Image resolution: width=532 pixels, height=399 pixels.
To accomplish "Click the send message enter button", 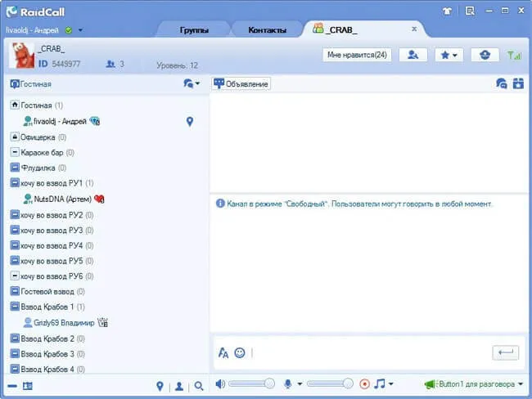I will coord(506,352).
